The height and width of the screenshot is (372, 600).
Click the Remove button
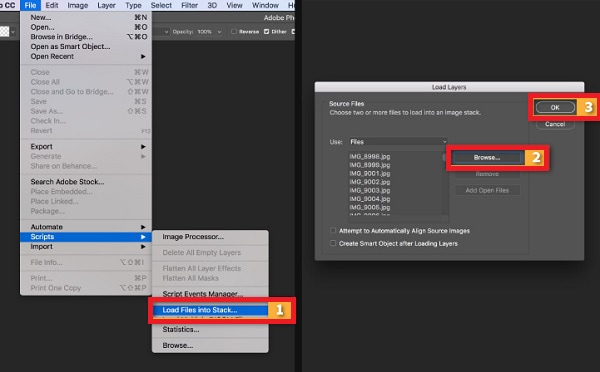487,174
